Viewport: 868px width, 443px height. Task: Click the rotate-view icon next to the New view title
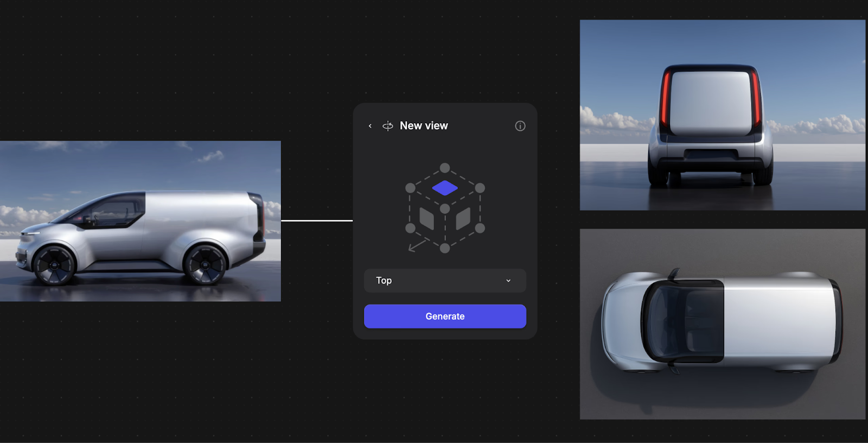pos(387,126)
